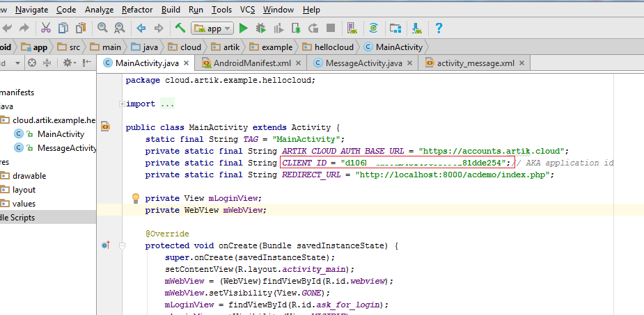The width and height of the screenshot is (644, 315).
Task: Click the main breadcrumb
Action: click(x=106, y=47)
